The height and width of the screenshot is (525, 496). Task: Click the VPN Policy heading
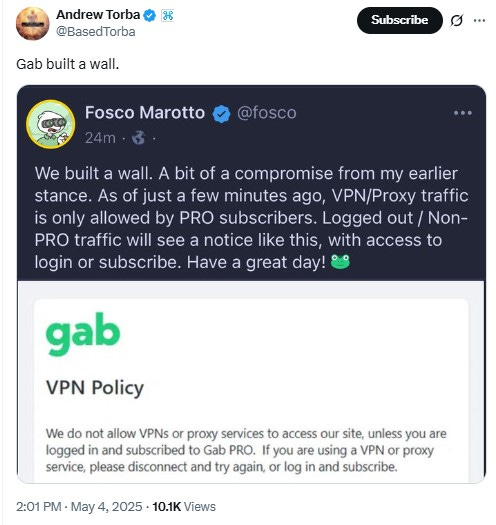(x=95, y=388)
